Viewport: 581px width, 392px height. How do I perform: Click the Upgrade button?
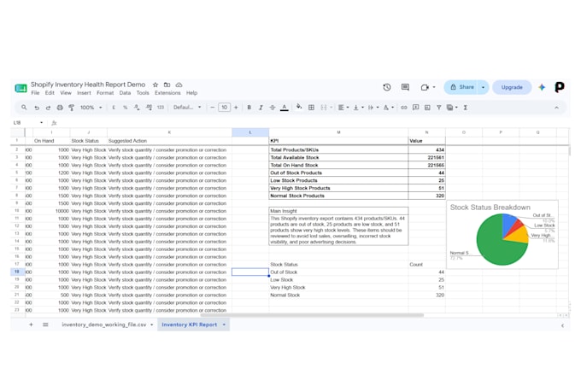tap(512, 87)
